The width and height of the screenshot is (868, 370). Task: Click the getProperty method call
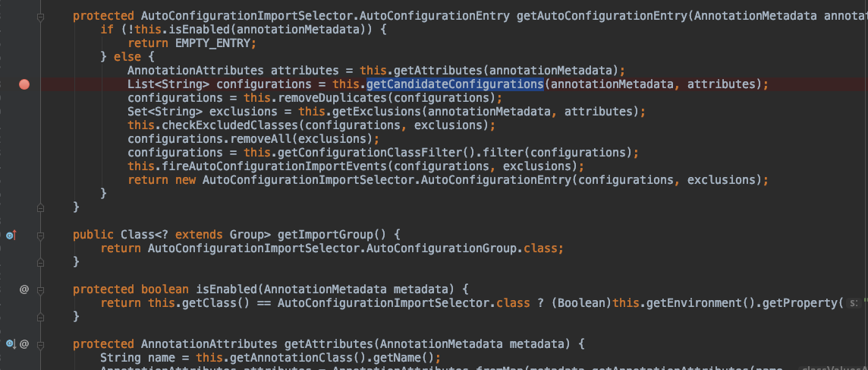800,302
